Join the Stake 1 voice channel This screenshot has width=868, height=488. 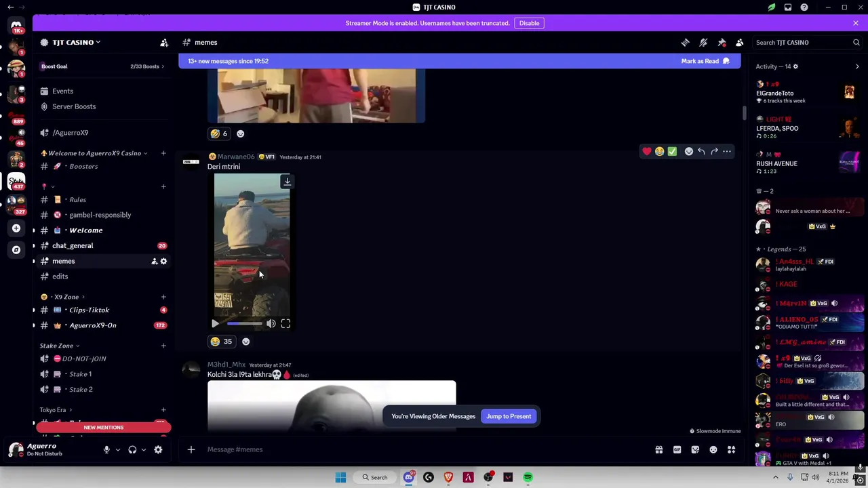point(103,374)
